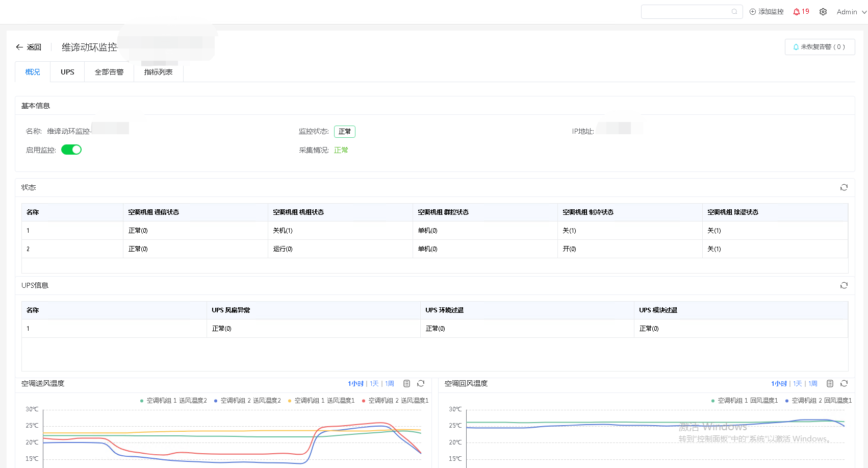This screenshot has height=468, width=868.
Task: Toggle legend 空调机组 2 回风温度1
Action: 819,401
